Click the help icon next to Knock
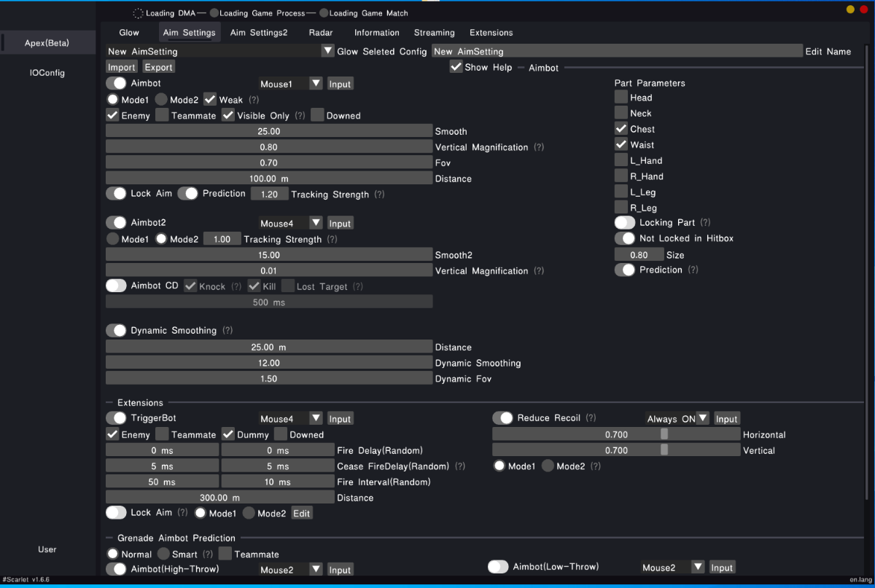 pos(236,287)
